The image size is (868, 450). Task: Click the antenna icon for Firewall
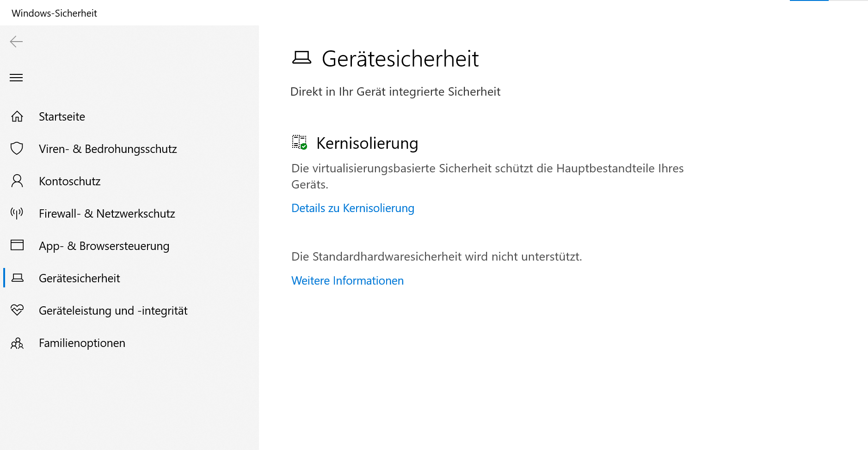(x=17, y=213)
